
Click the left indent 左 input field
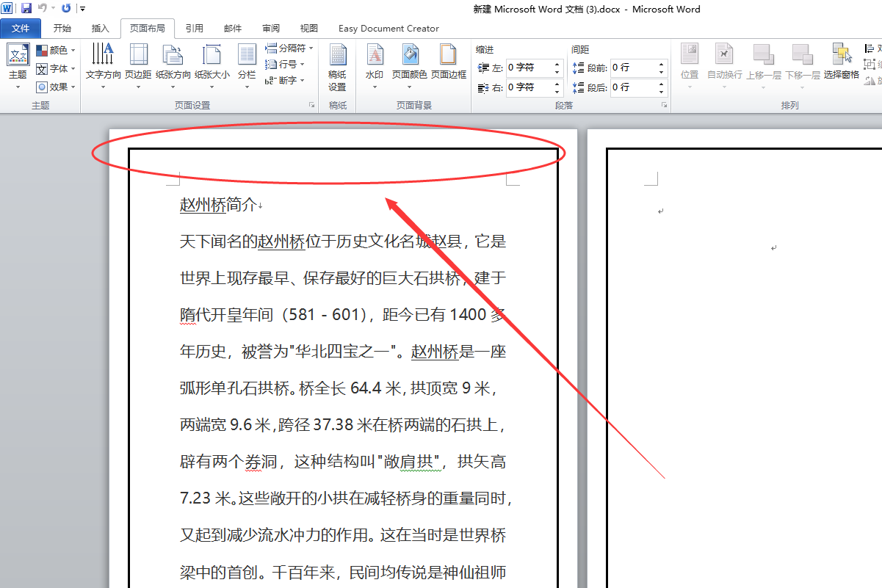pyautogui.click(x=528, y=68)
